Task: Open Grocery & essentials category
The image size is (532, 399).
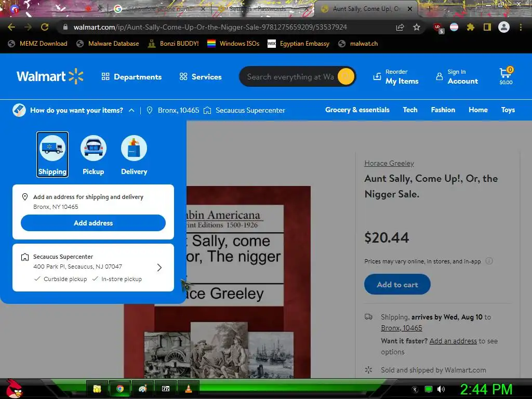Action: [x=357, y=110]
